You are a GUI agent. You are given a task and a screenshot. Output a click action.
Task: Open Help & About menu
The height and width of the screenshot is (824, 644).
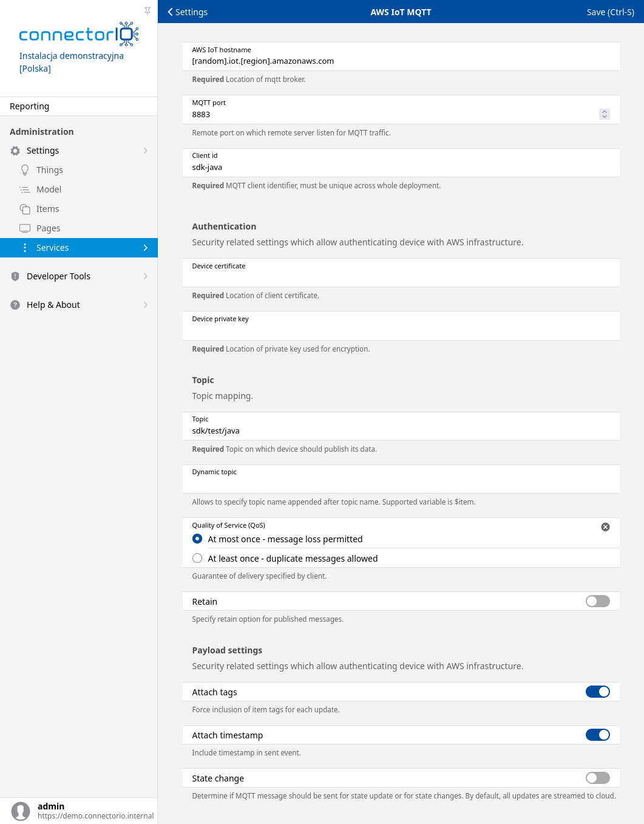(79, 305)
